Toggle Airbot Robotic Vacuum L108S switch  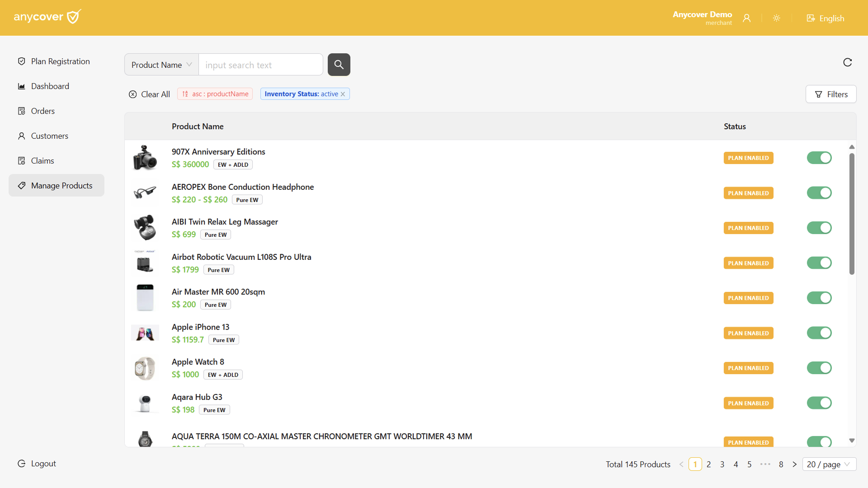(x=819, y=263)
